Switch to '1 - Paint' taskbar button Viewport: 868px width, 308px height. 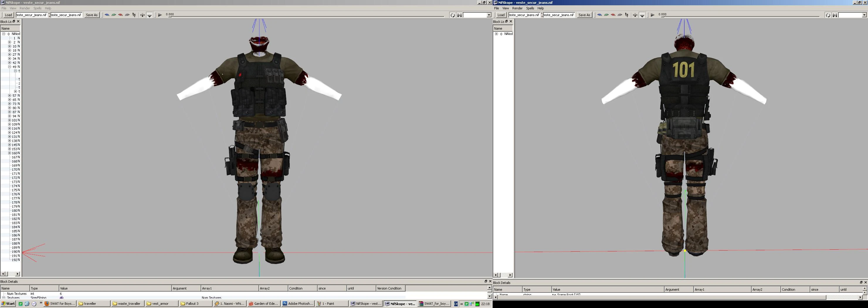click(x=332, y=304)
